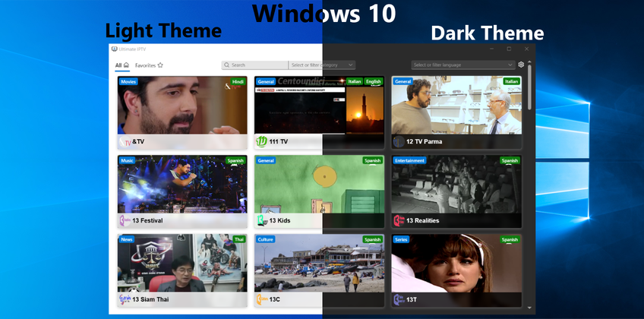
Task: Click the '13 Realities' channel name
Action: click(422, 221)
